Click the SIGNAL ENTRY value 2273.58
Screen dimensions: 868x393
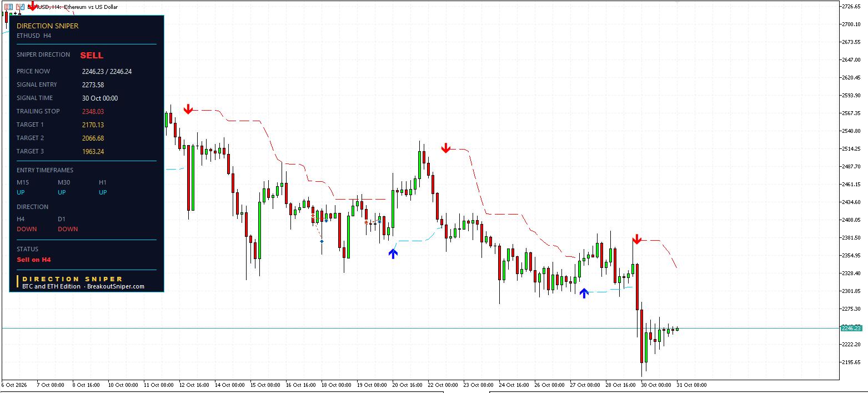(x=93, y=84)
